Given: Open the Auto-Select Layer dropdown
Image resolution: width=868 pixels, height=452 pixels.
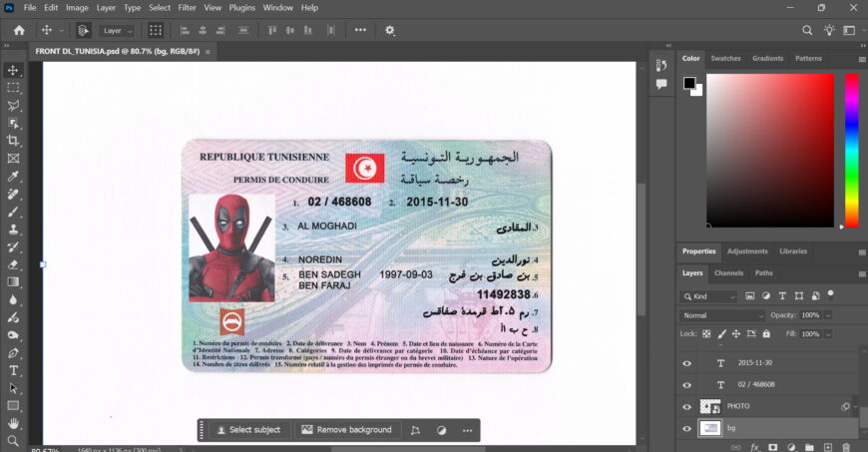Looking at the screenshot, I should coord(118,31).
